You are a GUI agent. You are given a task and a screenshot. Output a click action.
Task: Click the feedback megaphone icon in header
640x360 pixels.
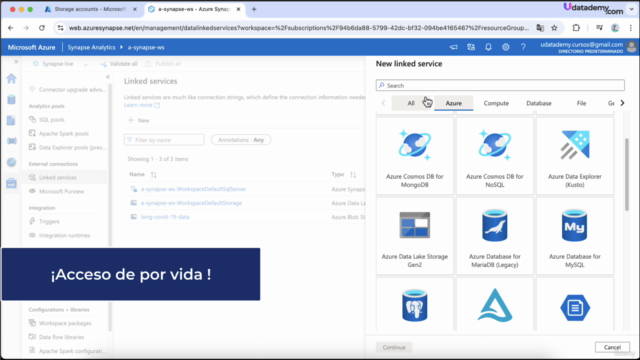(453, 47)
